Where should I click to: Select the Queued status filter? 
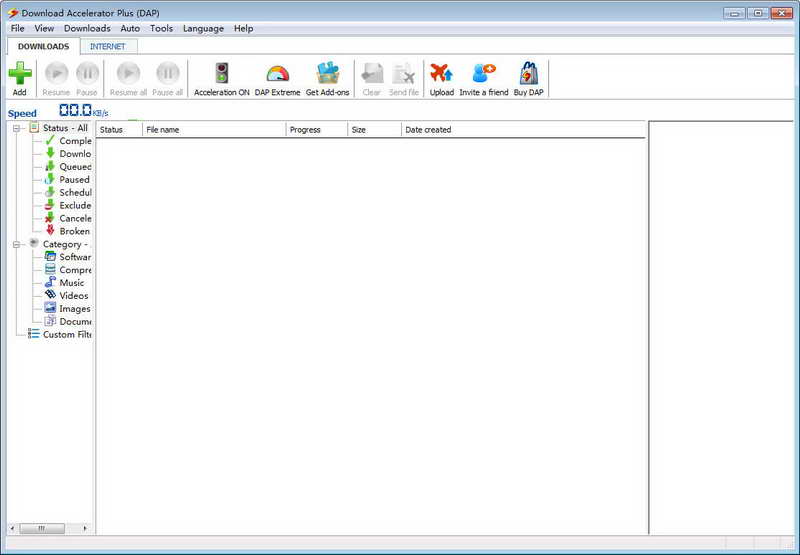[68, 167]
